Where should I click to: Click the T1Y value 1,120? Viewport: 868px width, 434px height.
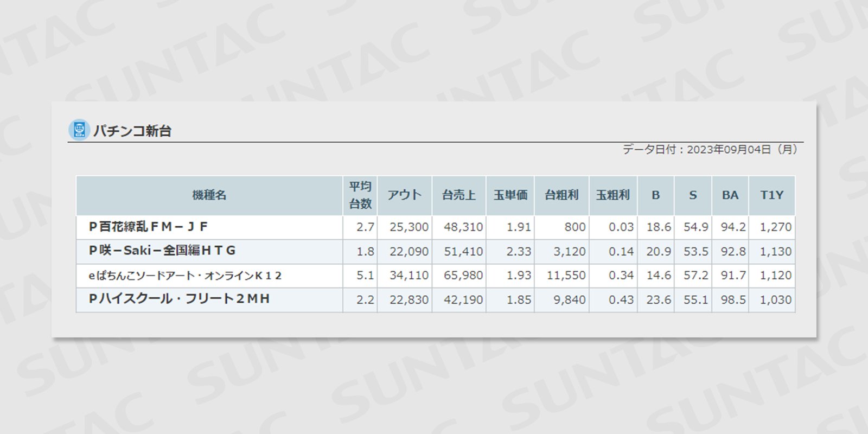776,276
